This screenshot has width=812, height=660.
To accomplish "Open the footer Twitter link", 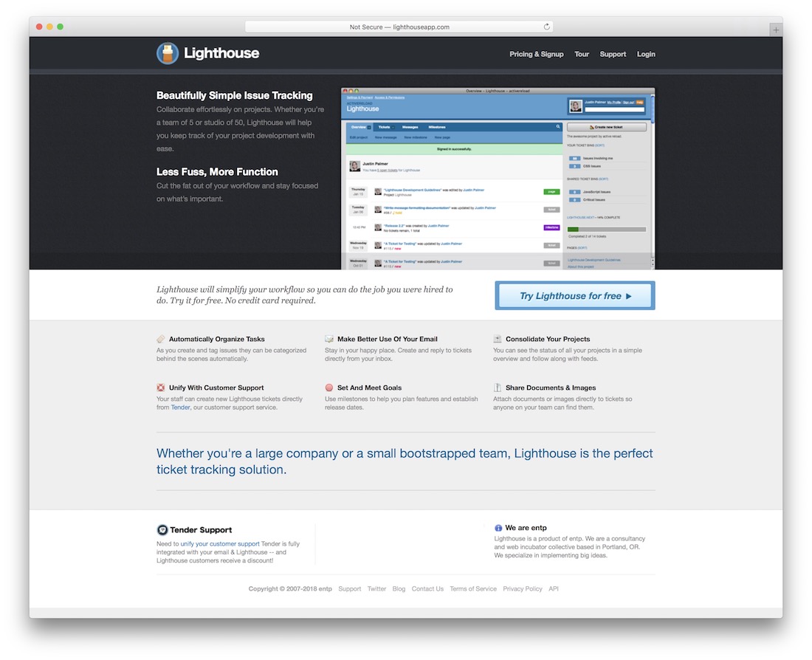I will (376, 588).
